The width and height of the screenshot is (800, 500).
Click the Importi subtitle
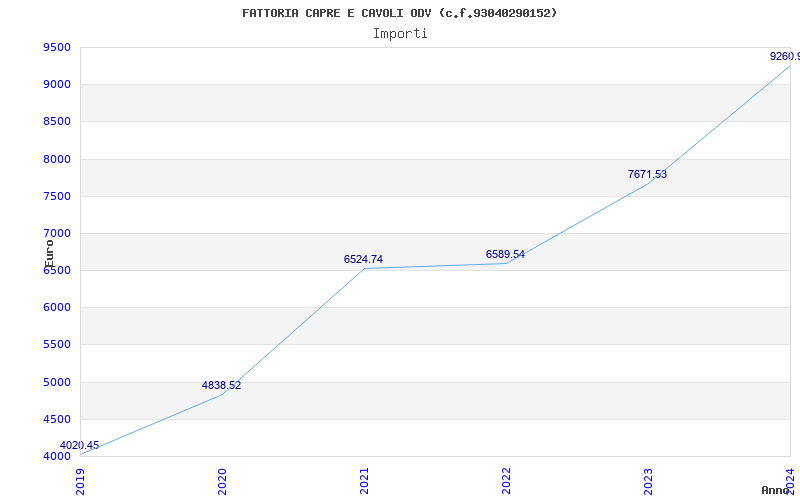(400, 34)
